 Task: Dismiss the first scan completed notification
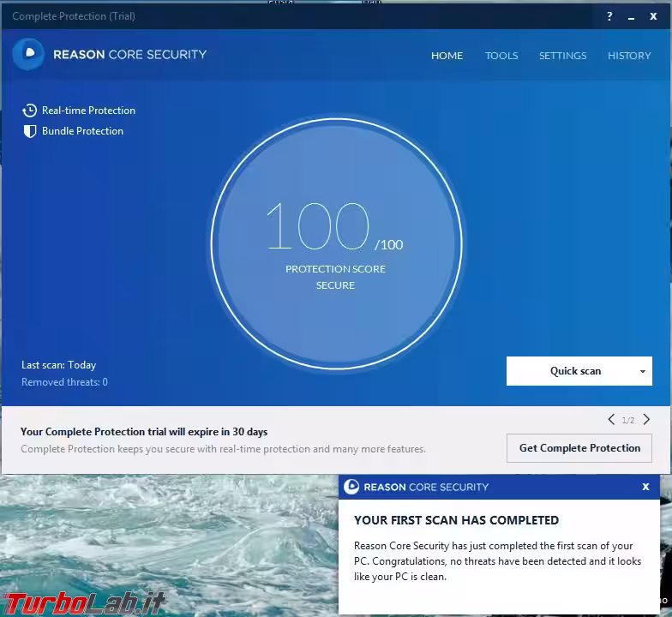click(645, 487)
